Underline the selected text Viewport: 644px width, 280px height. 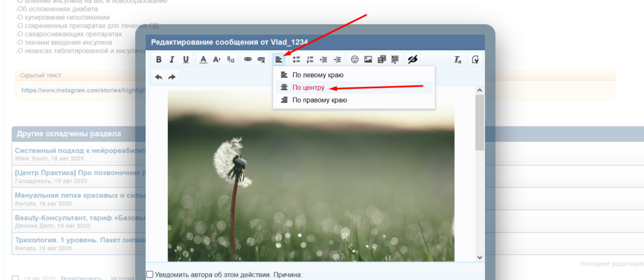click(x=186, y=60)
